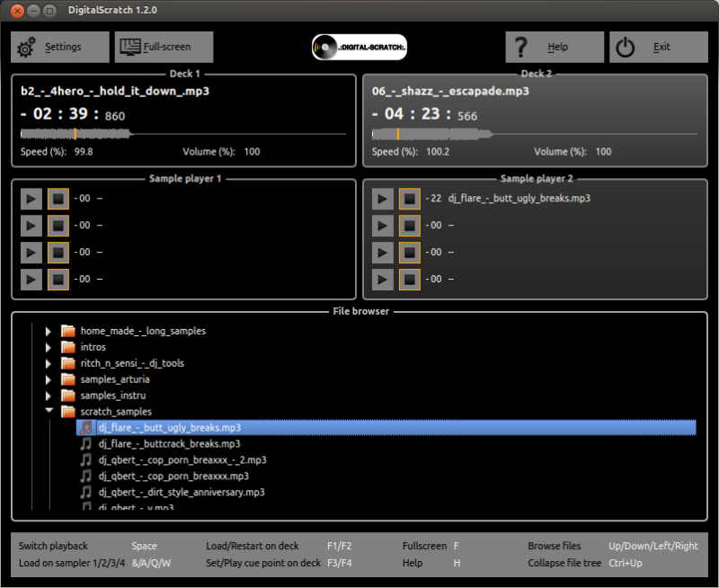Play third sample in Sample player 2
719x588 pixels.
(x=383, y=253)
